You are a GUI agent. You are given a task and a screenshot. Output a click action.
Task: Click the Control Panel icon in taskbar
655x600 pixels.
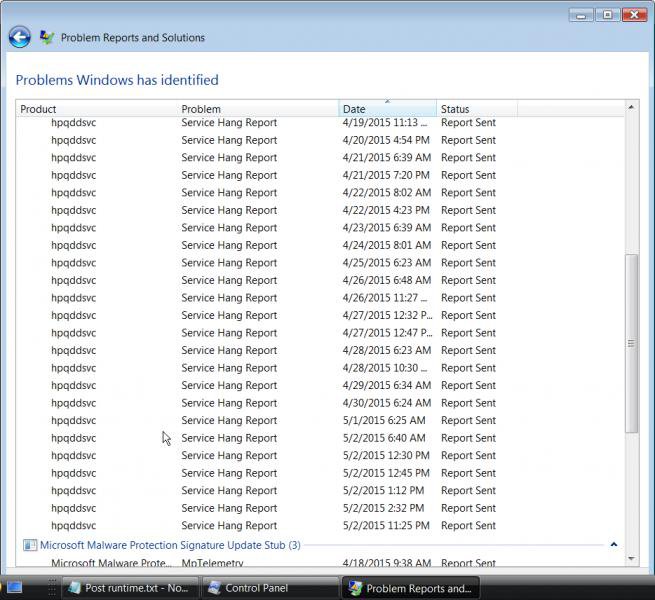[x=215, y=588]
